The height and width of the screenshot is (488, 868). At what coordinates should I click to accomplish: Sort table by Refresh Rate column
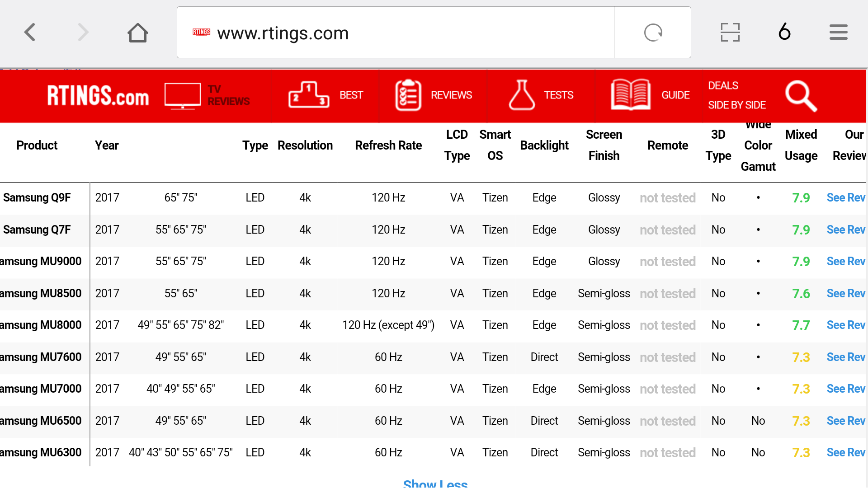point(388,145)
